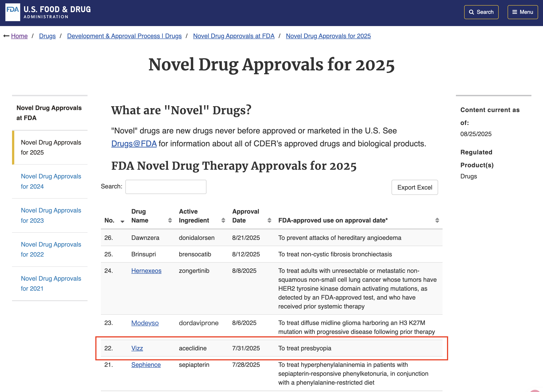Sort by Approval Date column arrows
Viewport: 543px width, 392px height.
269,220
